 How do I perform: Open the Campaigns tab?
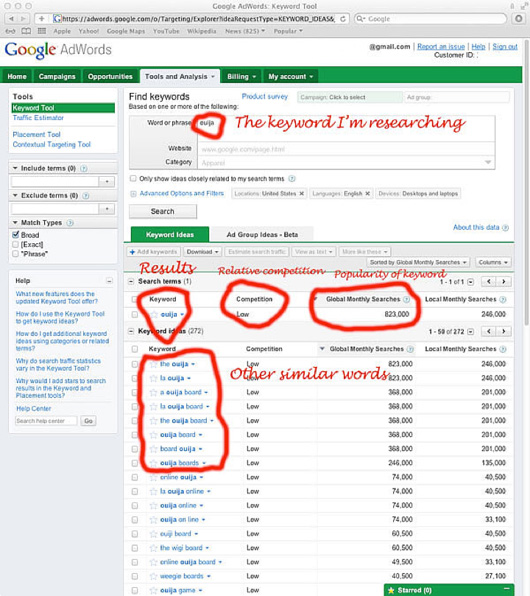(57, 76)
